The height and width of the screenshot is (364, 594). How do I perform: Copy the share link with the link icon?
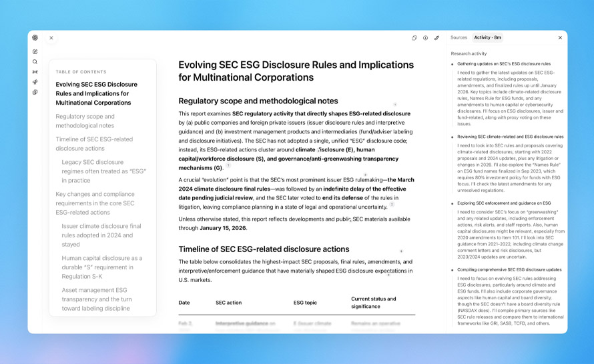tap(436, 38)
